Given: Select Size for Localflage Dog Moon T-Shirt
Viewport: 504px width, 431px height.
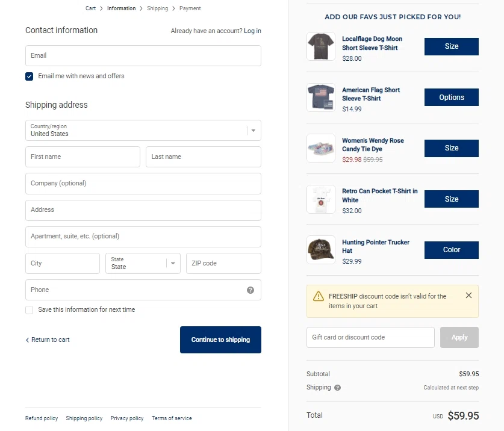Looking at the screenshot, I should pyautogui.click(x=451, y=46).
